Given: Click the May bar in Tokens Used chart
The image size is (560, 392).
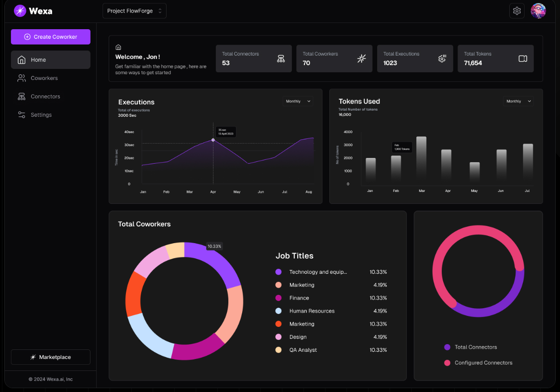Looking at the screenshot, I should click(475, 172).
